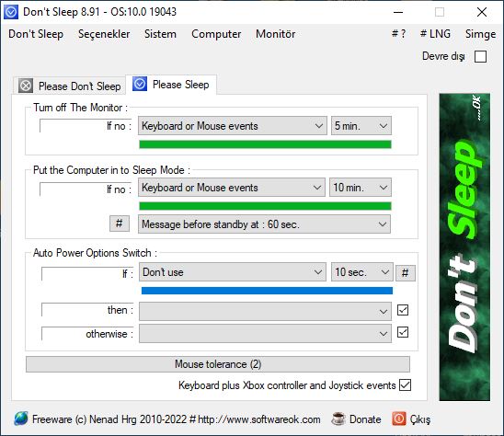
Task: Enable the Devre dışı checkbox
Action: [x=480, y=57]
